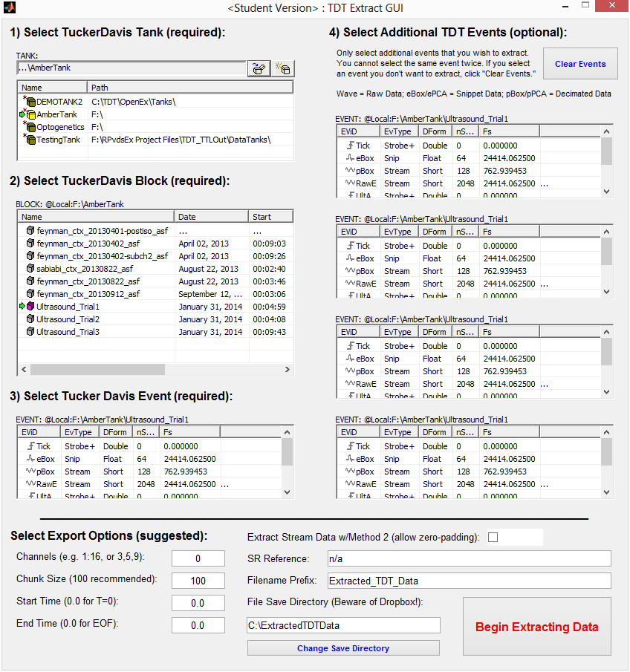This screenshot has height=672, width=630.
Task: Click block icon for Ultrasound_Trial2
Action: pos(30,319)
